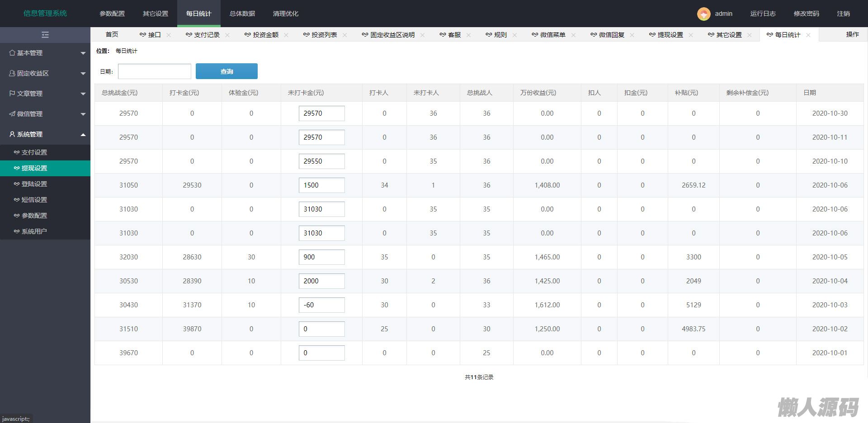Screen dimensions: 868x423
Task: Click the 注销 logout link
Action: 843,14
